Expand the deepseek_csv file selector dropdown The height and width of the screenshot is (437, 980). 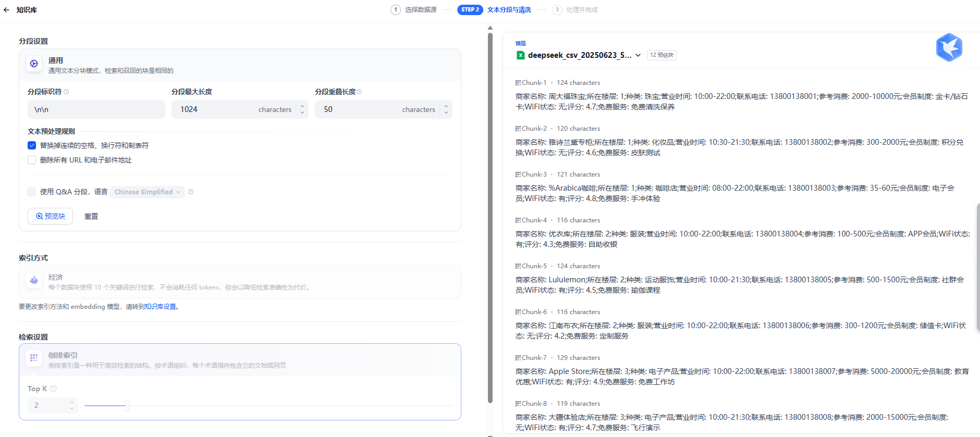point(638,55)
